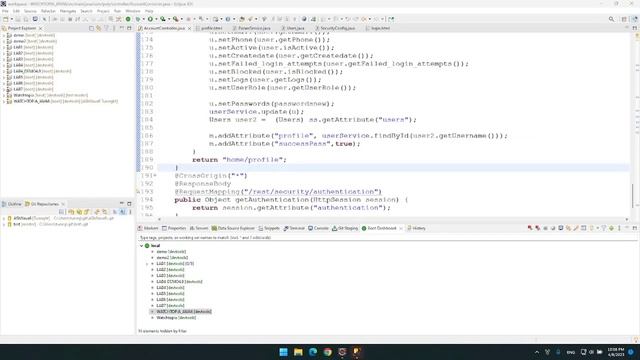Open the New wizard toolbar icon

5,19
